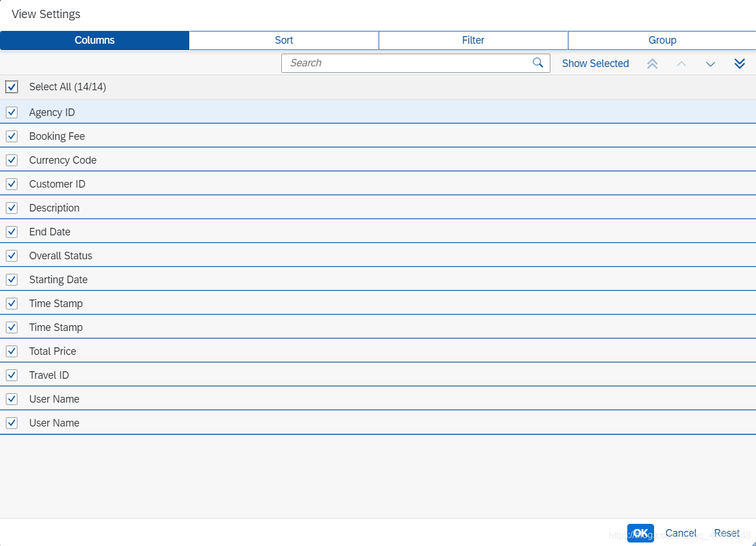Switch to the Sort tab

pyautogui.click(x=284, y=40)
